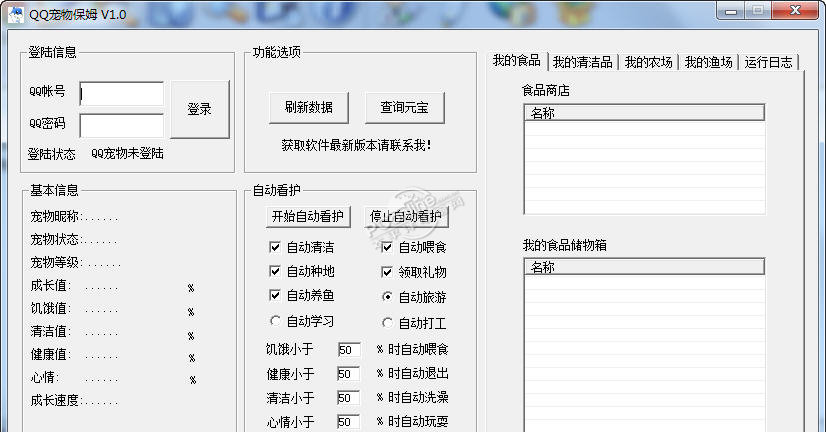Click the 宠物等级 label

coord(54,262)
